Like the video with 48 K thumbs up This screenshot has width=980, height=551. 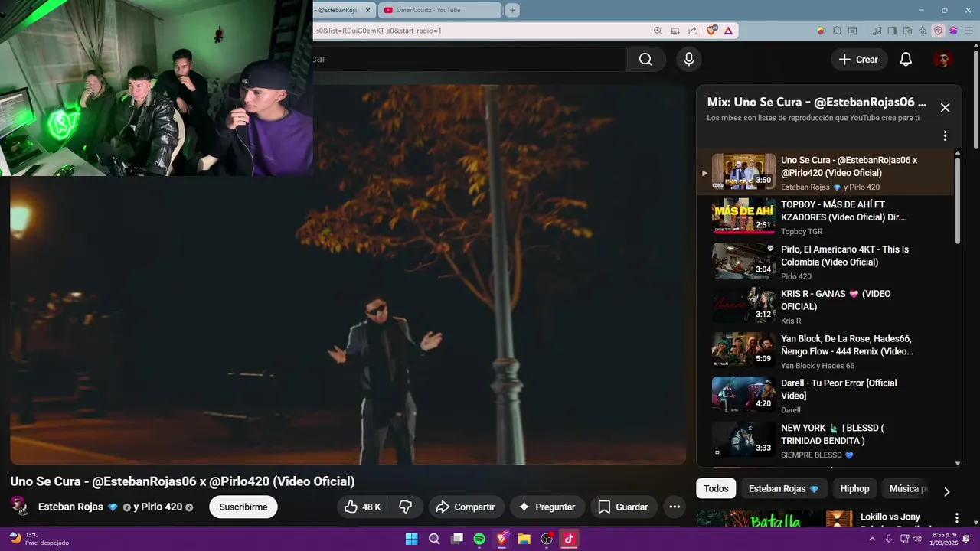point(363,507)
